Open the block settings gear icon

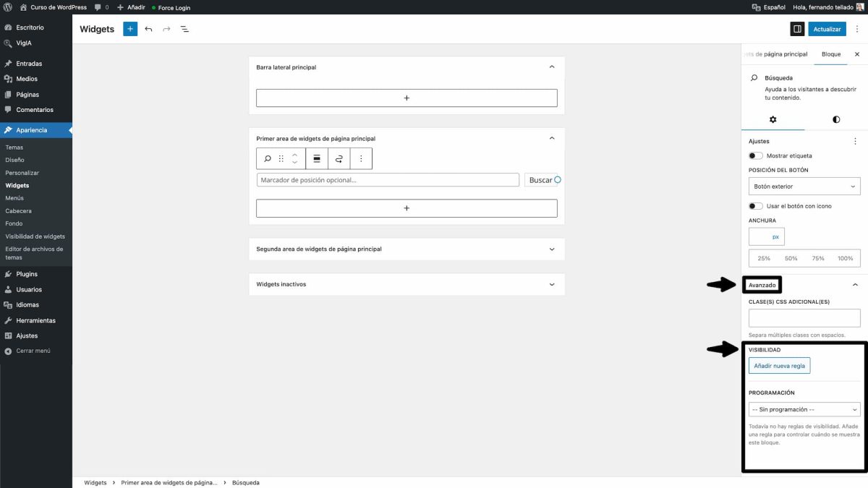[x=773, y=119]
